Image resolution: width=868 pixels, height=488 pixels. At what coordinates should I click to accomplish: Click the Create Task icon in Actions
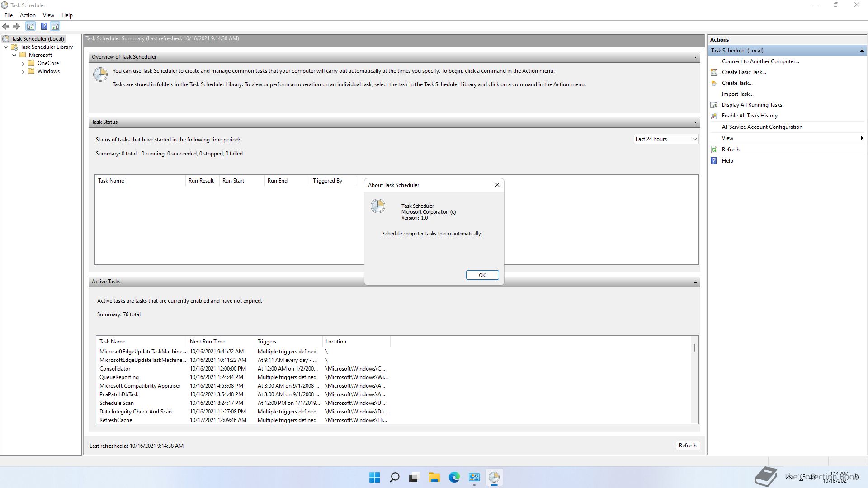point(714,83)
